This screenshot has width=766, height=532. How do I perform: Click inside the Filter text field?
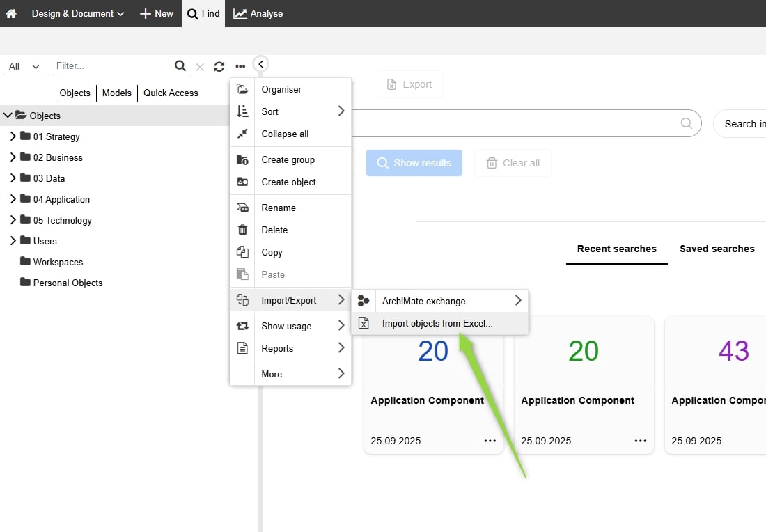(x=111, y=65)
